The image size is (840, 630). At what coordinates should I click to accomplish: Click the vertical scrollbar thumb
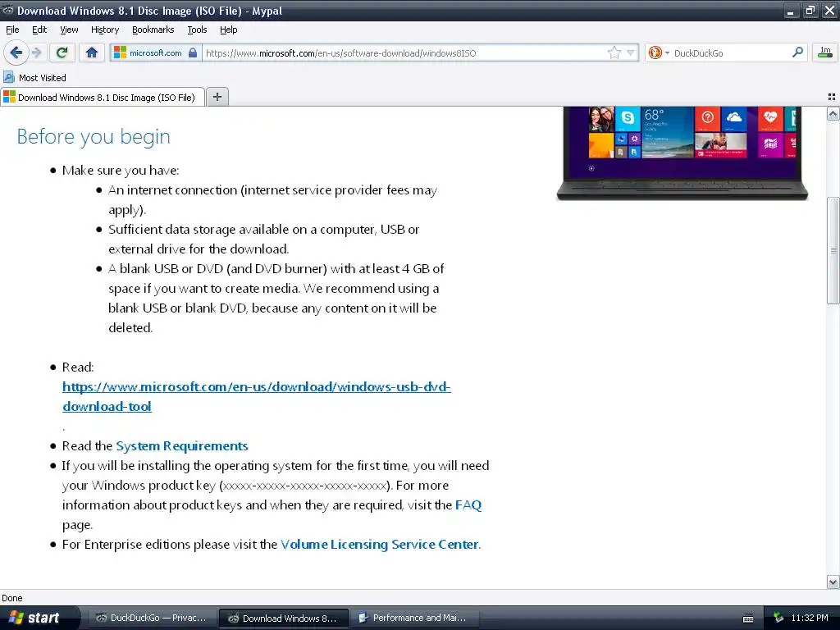pos(833,250)
